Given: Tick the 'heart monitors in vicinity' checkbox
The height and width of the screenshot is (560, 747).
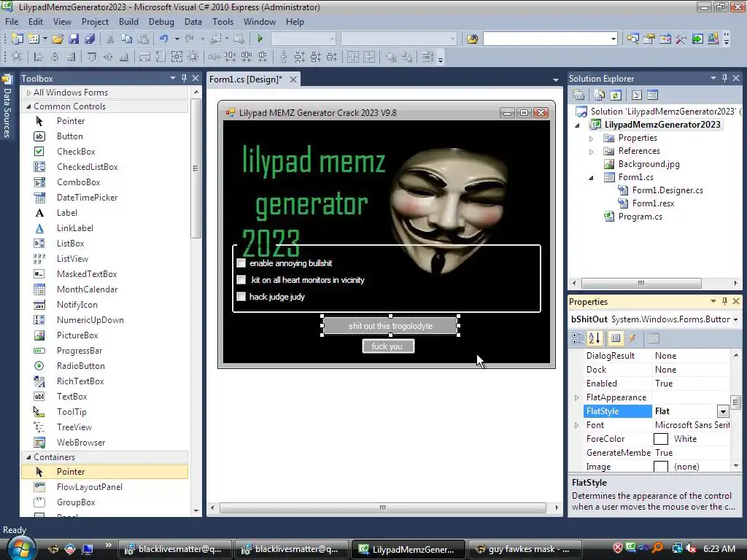Looking at the screenshot, I should point(241,280).
